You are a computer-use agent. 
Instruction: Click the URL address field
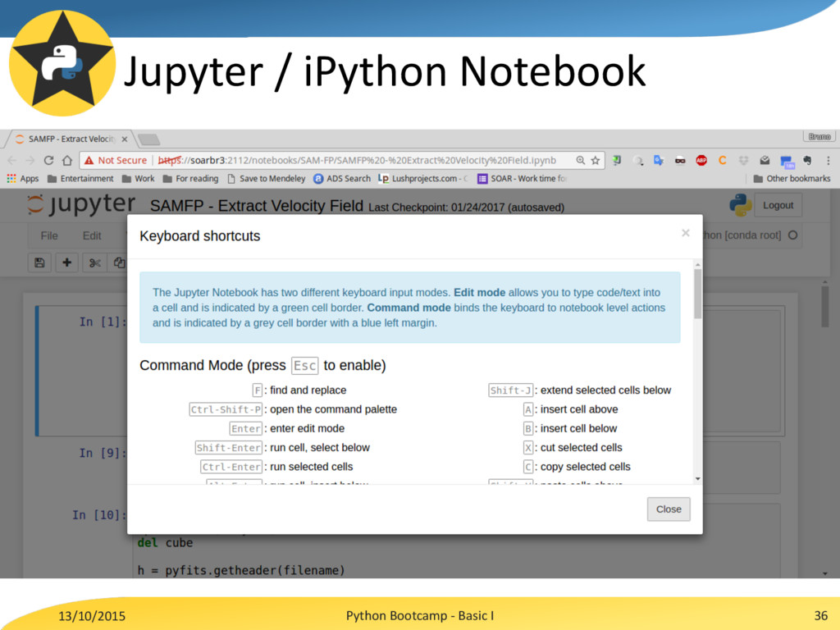pos(343,160)
